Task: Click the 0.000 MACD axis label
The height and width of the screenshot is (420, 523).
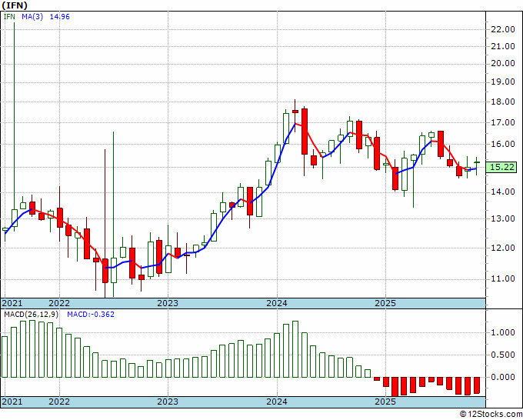Action: (503, 377)
